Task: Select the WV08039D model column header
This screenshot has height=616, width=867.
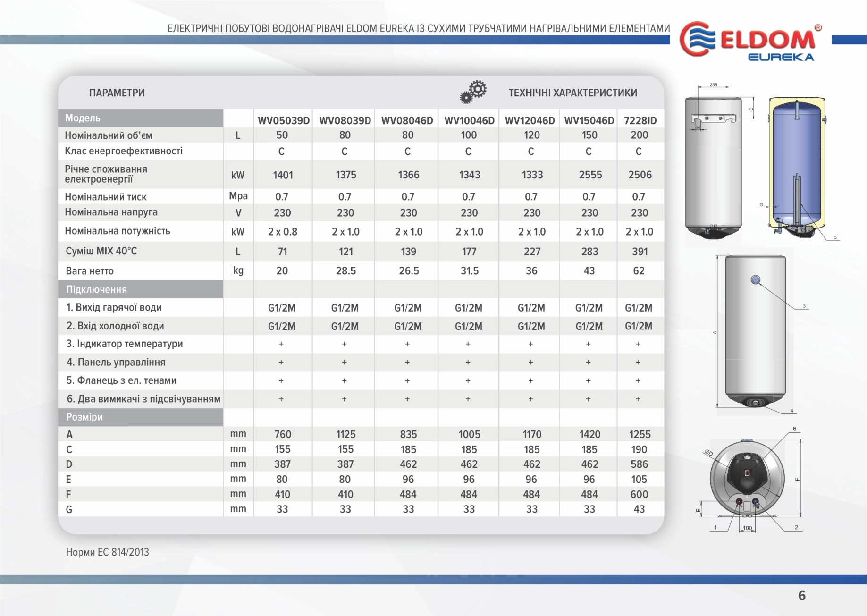Action: tap(345, 120)
